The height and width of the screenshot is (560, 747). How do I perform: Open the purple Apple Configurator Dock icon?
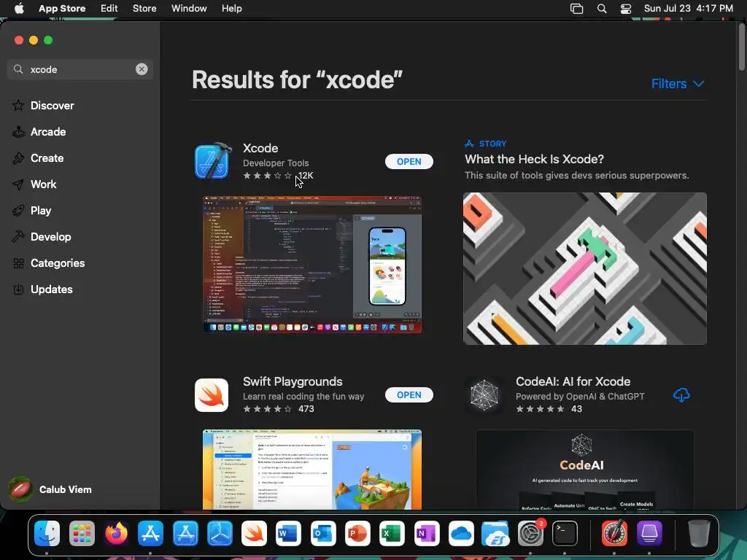[649, 533]
